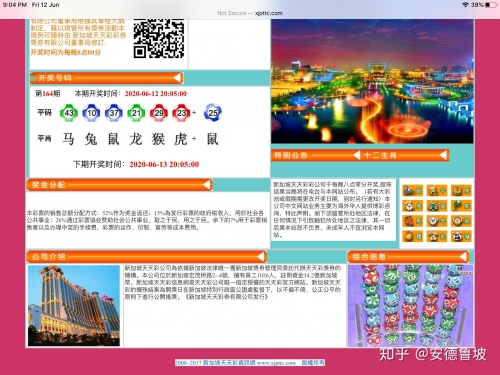The width and height of the screenshot is (500, 375).
Task: Click the 猴 zodiac character
Action: point(158,138)
